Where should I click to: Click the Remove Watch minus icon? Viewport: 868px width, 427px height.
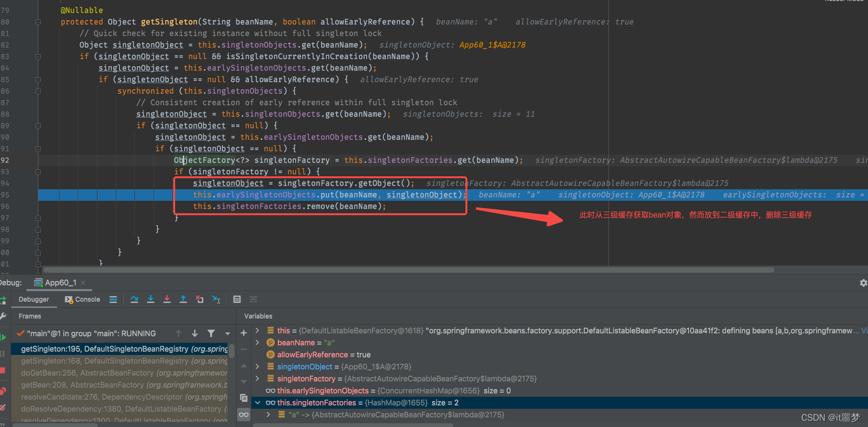click(x=244, y=349)
